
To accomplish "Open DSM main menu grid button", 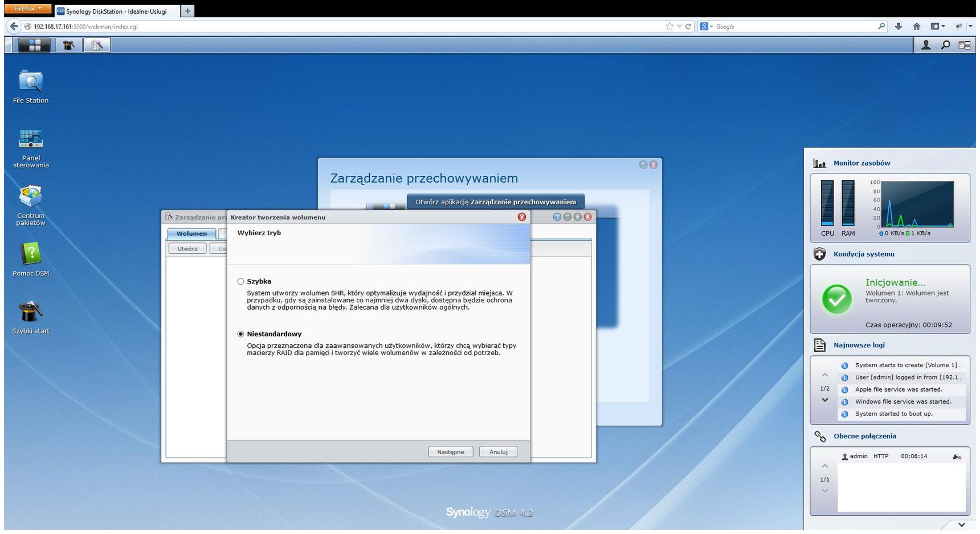I will coord(34,45).
